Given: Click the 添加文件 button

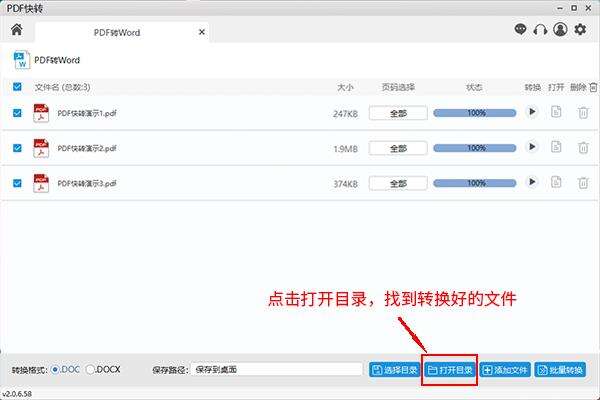Looking at the screenshot, I should point(505,370).
